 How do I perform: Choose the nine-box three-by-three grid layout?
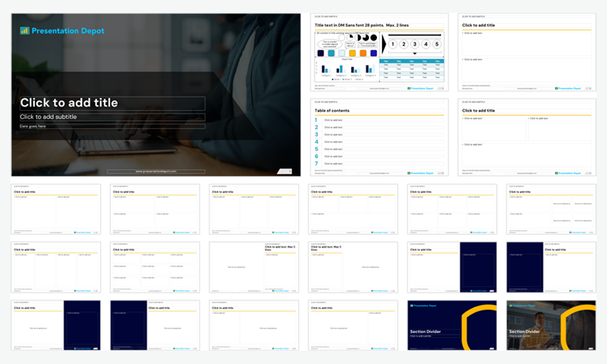tap(155, 268)
